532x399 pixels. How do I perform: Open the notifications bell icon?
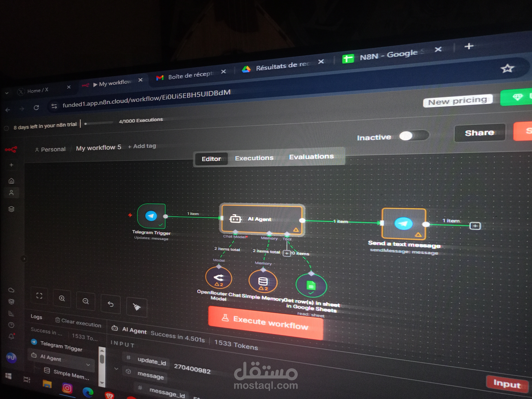pos(12,336)
